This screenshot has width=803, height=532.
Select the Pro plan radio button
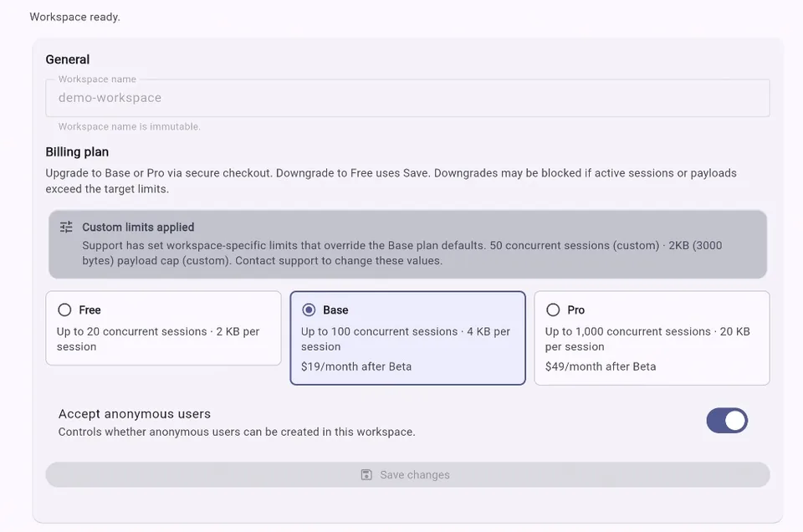pos(553,309)
